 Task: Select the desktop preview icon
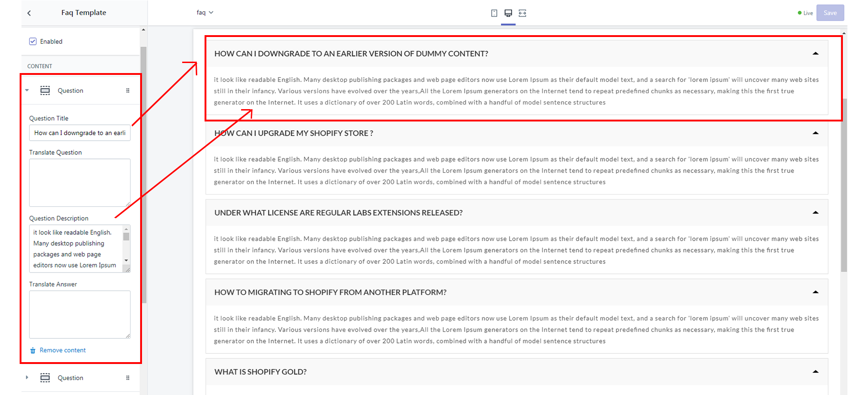(x=508, y=13)
